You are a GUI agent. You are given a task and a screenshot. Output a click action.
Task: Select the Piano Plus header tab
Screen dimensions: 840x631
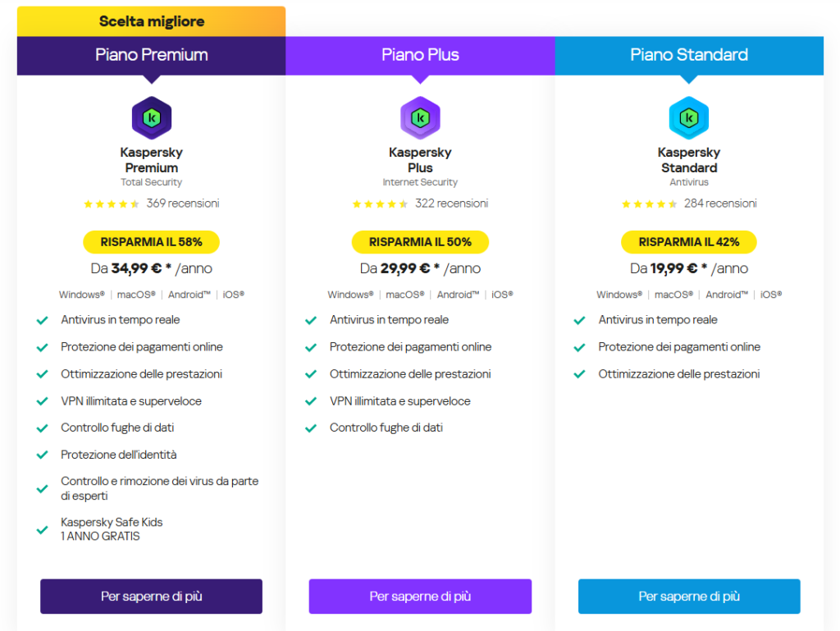point(420,55)
